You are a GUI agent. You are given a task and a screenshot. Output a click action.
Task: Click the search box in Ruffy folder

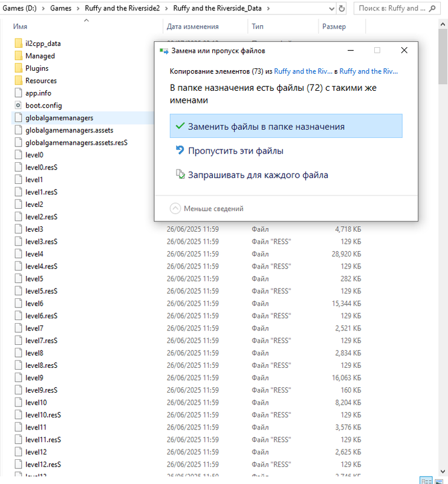[x=397, y=8]
